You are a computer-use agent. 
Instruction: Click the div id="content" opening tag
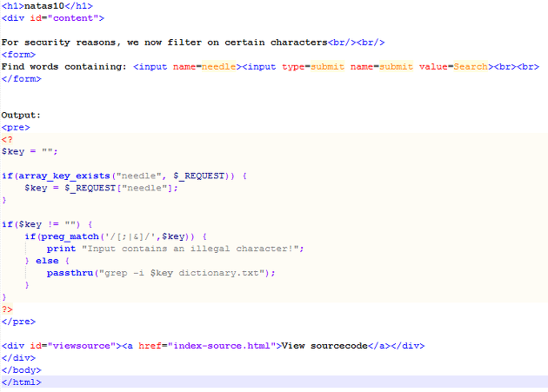[53, 17]
